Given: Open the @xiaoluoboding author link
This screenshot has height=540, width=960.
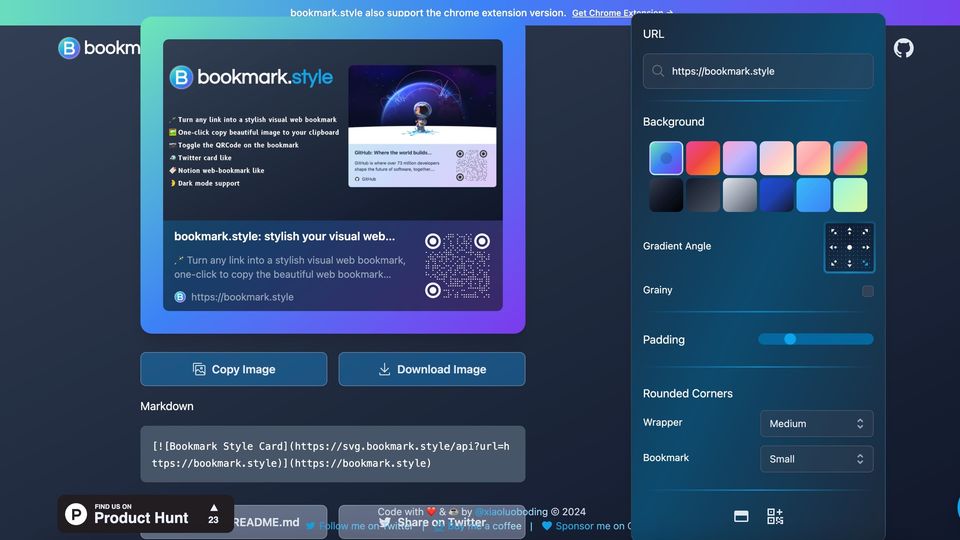Looking at the screenshot, I should 511,511.
